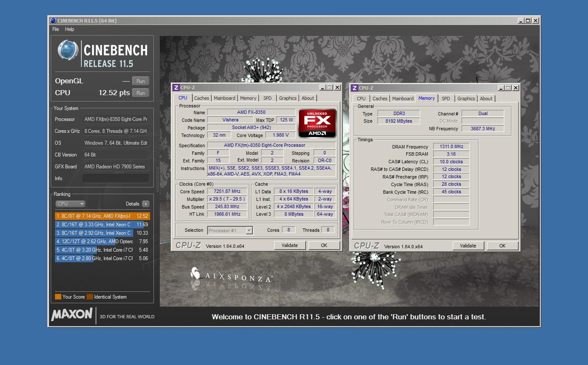Click the brown Identical System legend swatch
This screenshot has height=365, width=588.
point(90,297)
